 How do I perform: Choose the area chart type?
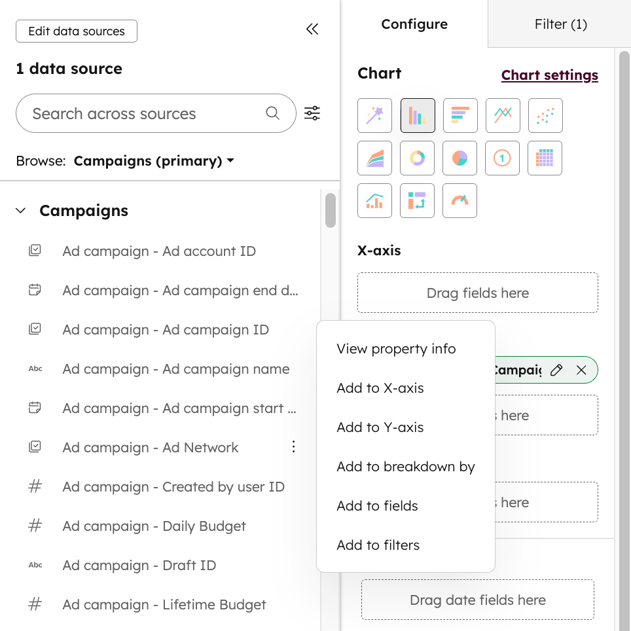[375, 158]
